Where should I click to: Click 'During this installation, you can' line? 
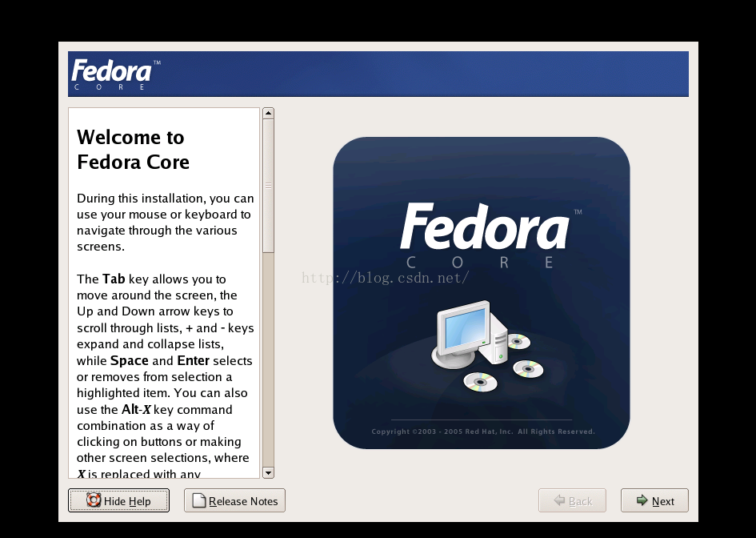(166, 199)
